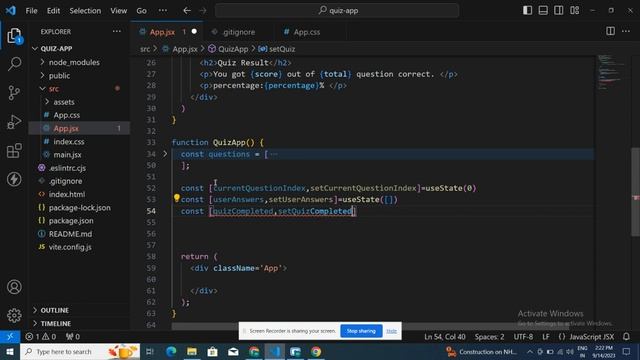Show errors and warnings count in status bar

(40, 337)
